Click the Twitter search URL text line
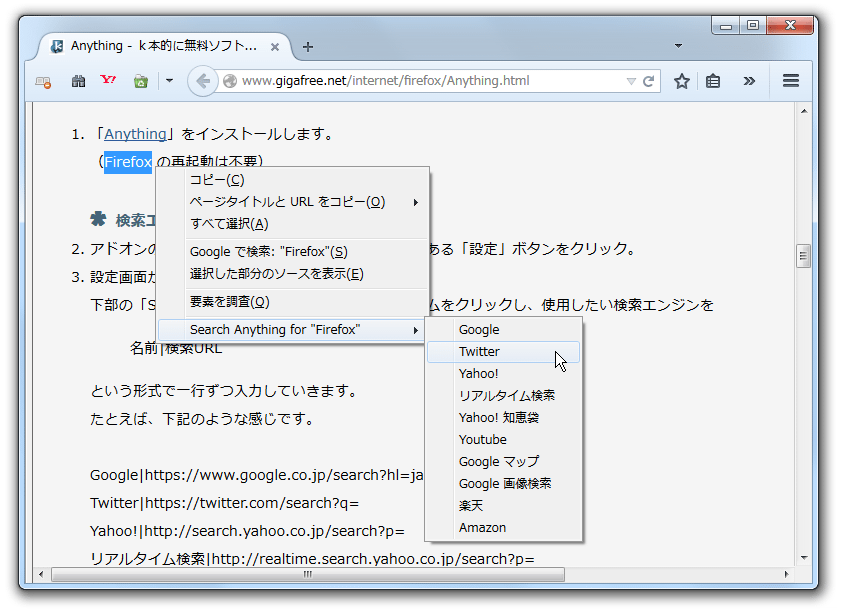Viewport: 841px width, 611px height. pos(224,503)
